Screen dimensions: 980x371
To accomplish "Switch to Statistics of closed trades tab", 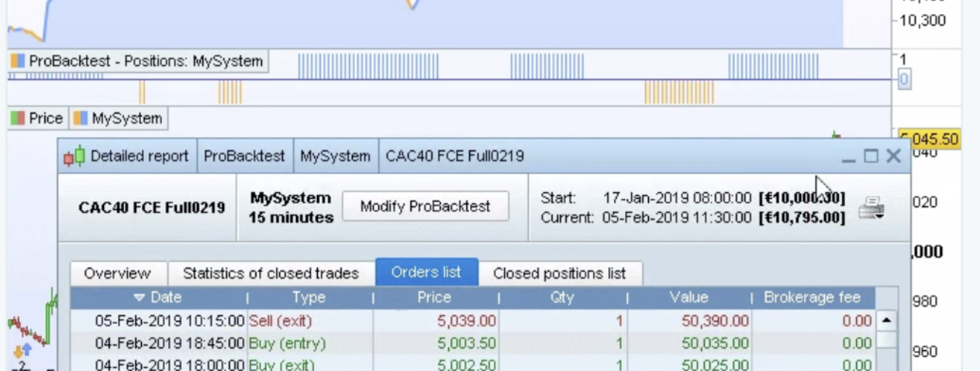I will 271,273.
